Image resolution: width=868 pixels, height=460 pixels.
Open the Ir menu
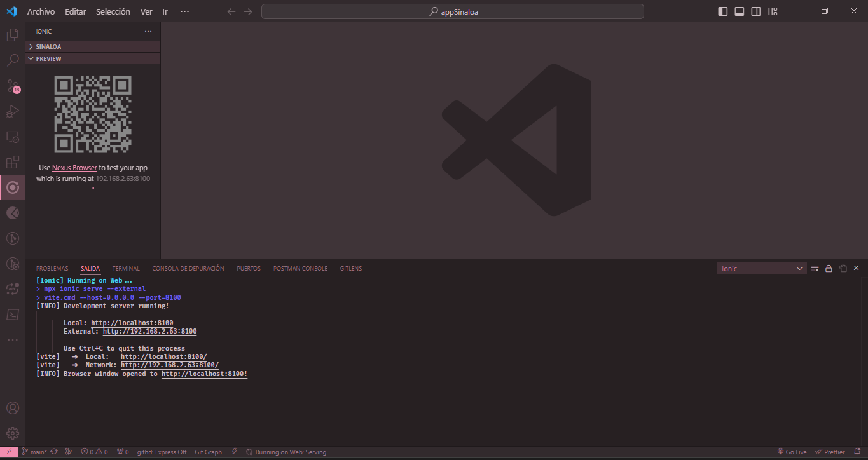click(x=165, y=11)
